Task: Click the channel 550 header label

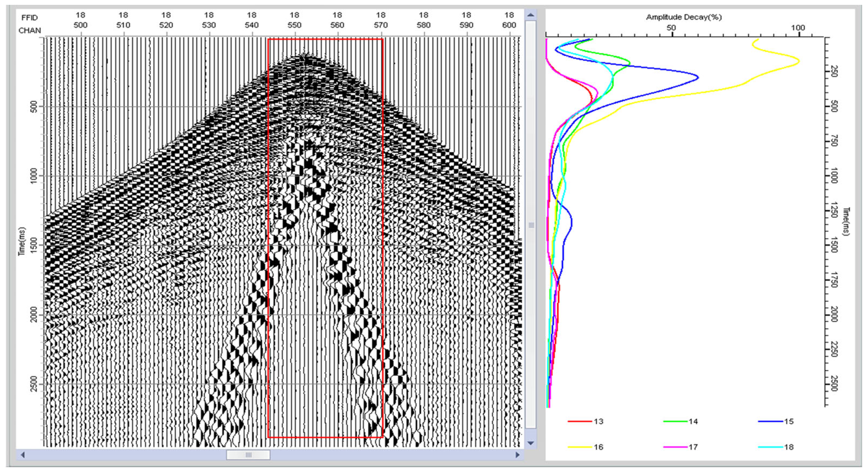Action: (294, 25)
